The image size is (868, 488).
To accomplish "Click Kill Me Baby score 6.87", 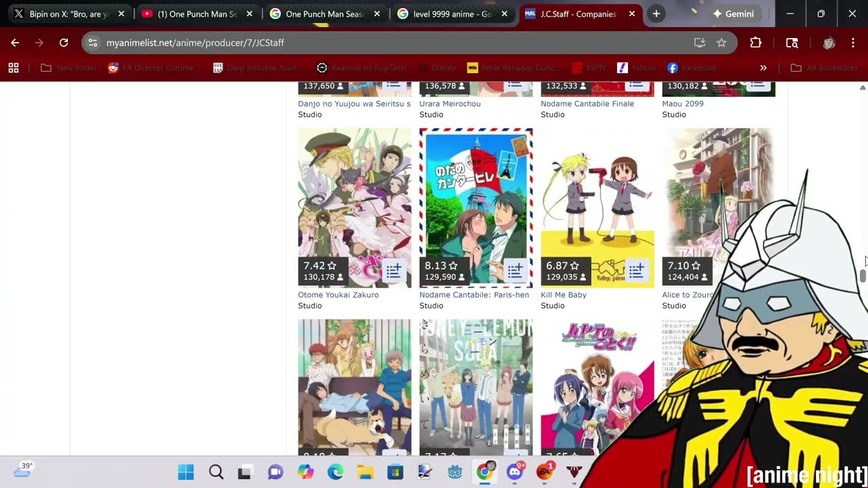I will tap(563, 266).
